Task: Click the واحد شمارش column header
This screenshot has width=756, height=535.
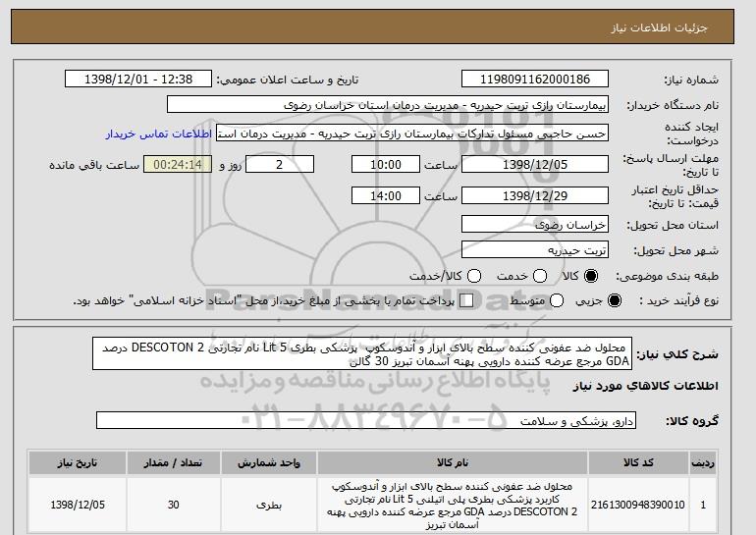Action: (269, 462)
